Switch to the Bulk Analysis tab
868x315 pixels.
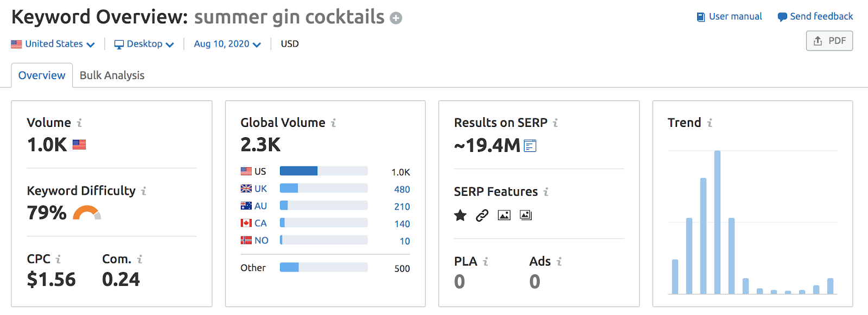pos(112,75)
